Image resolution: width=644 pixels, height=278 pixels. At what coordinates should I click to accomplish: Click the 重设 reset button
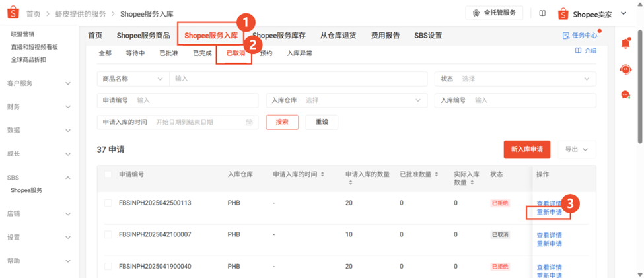click(322, 122)
